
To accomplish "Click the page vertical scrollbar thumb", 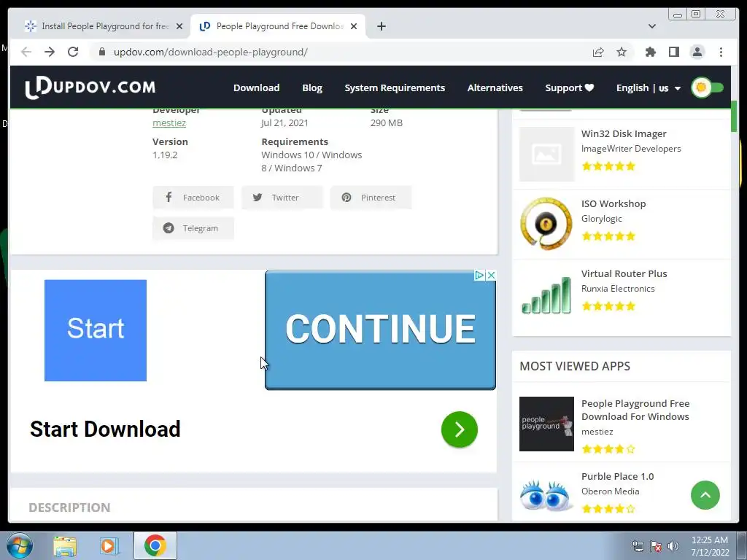I will pos(734,116).
